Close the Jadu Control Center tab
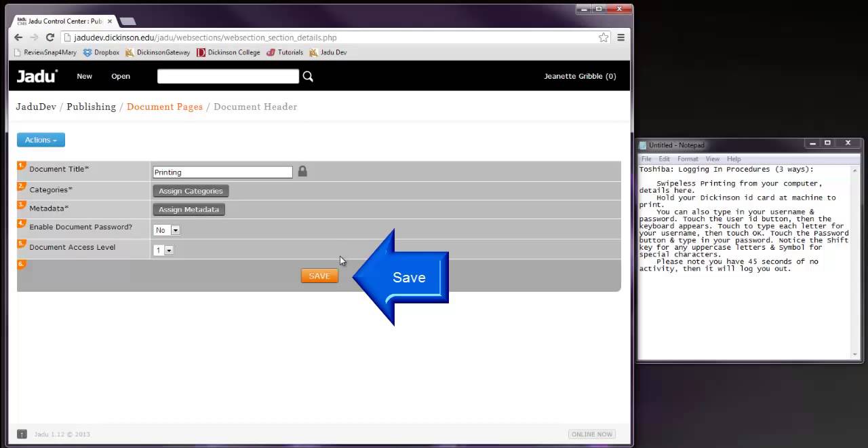The height and width of the screenshot is (448, 868). 110,21
